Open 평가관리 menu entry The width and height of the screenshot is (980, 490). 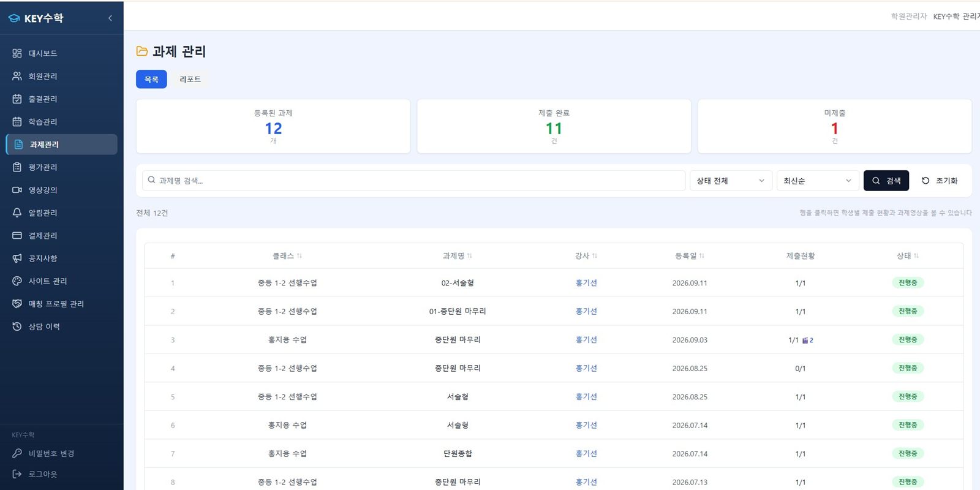pos(61,167)
